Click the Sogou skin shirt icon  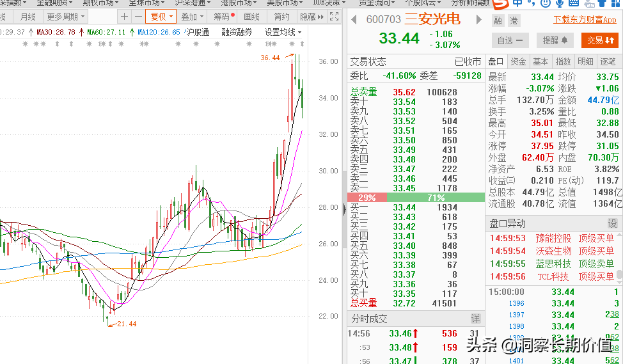pyautogui.click(x=603, y=3)
